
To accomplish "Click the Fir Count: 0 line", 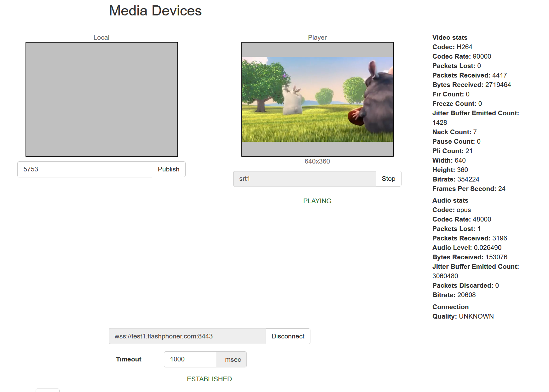I will [x=451, y=94].
